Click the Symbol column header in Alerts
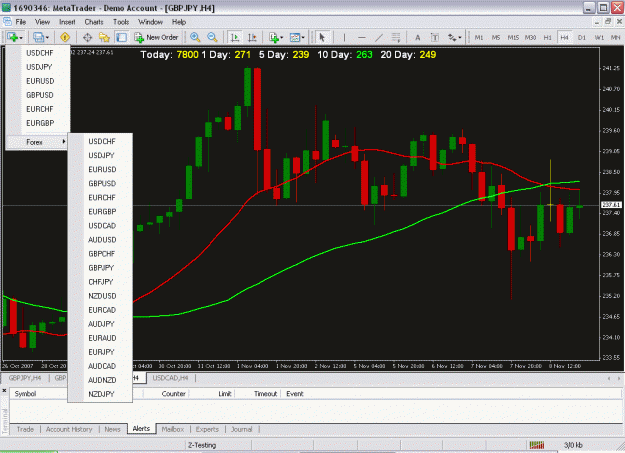This screenshot has width=625, height=453. pyautogui.click(x=25, y=394)
